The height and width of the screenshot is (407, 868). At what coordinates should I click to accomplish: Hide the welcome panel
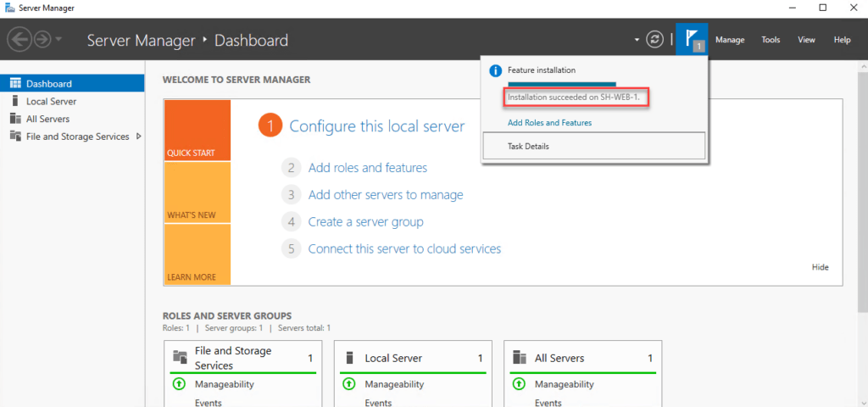[x=821, y=267]
